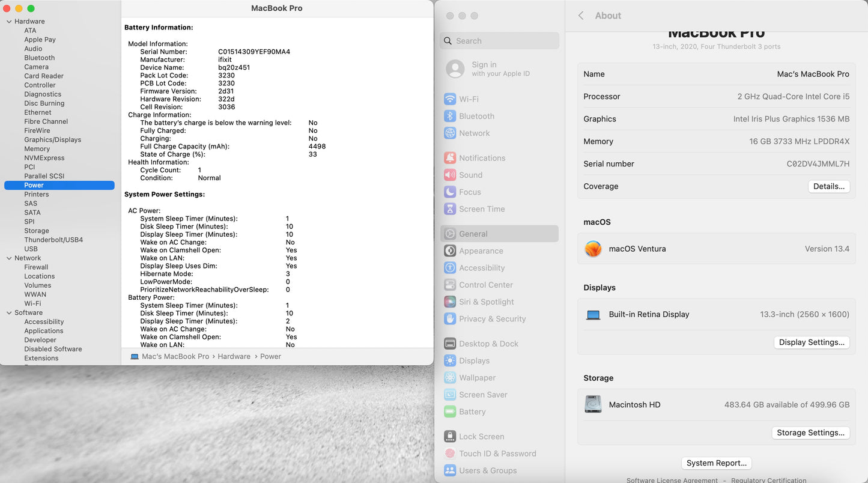This screenshot has height=483, width=868.
Task: Click the Coverage Details button
Action: (x=828, y=186)
